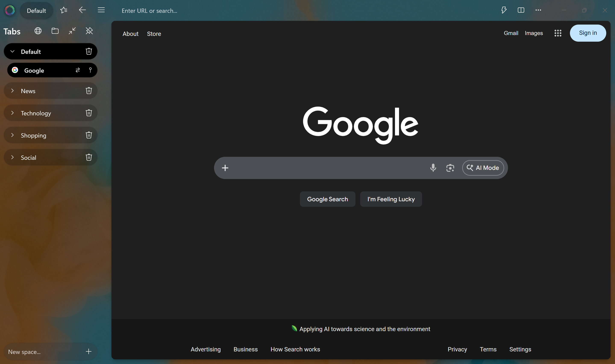
Task: Delete the Technology space
Action: click(x=89, y=113)
